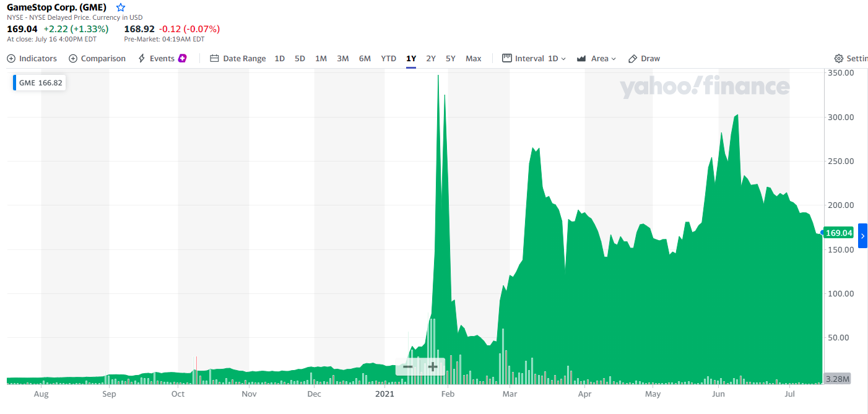Select the 1Y range tab
The image size is (868, 414).
(x=411, y=58)
